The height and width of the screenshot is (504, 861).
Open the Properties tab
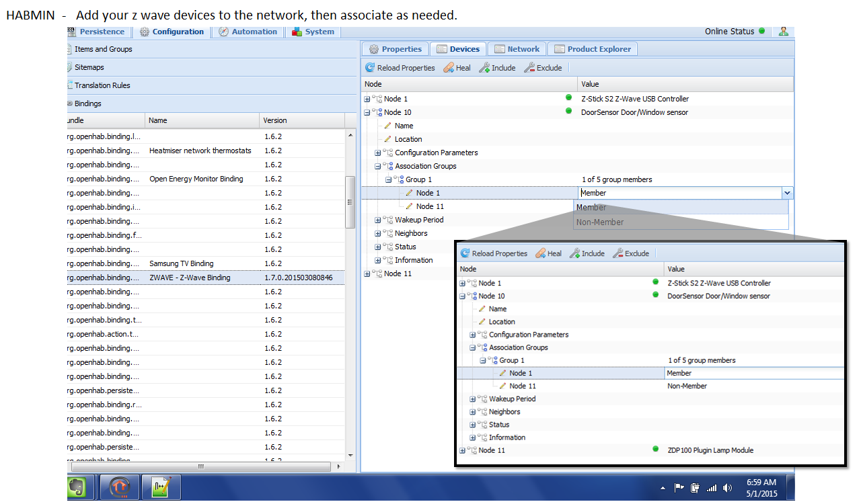396,49
